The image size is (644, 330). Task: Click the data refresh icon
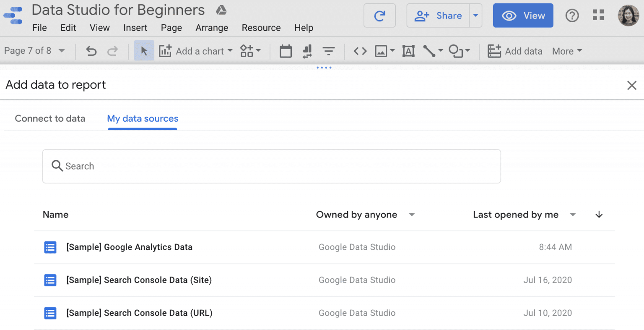coord(379,15)
